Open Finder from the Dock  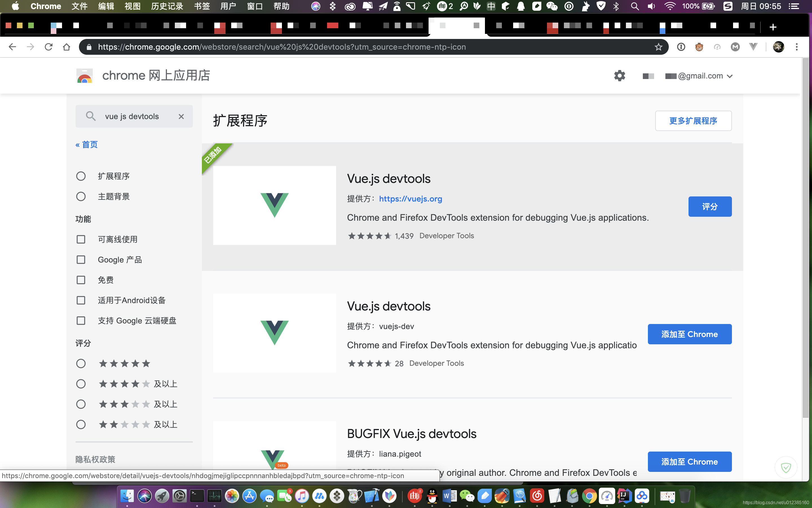(x=127, y=496)
